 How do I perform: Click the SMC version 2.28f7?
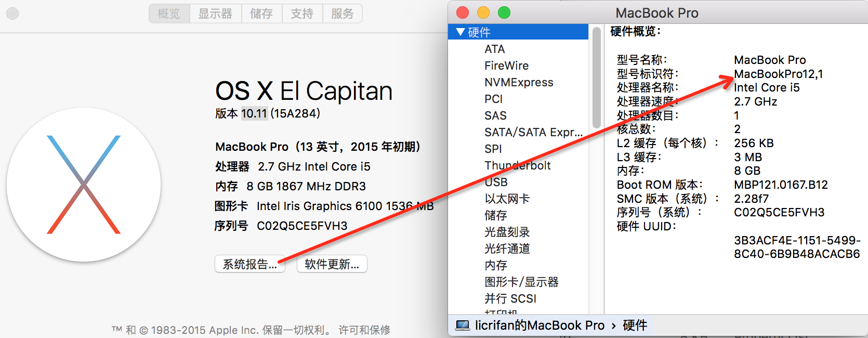click(x=751, y=199)
